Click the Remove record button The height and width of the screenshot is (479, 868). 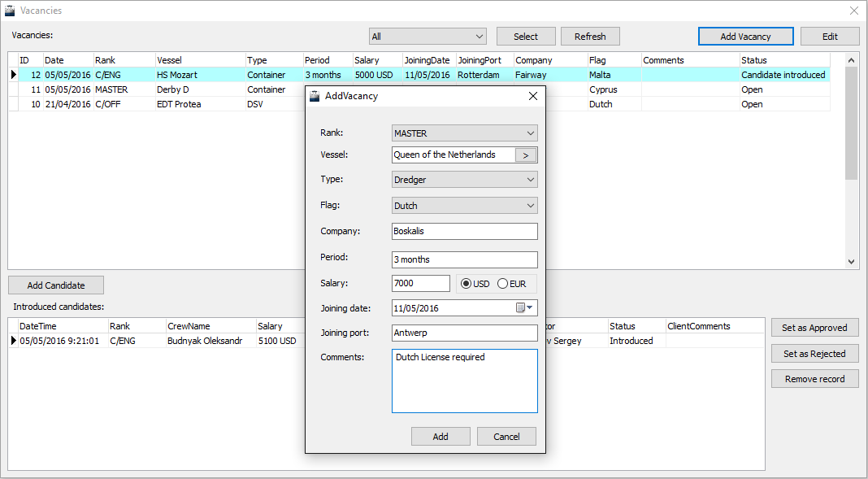click(x=815, y=379)
